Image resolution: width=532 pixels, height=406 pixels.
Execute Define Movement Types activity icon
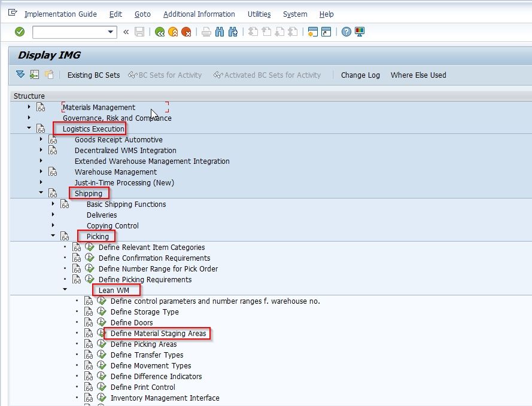pos(102,365)
